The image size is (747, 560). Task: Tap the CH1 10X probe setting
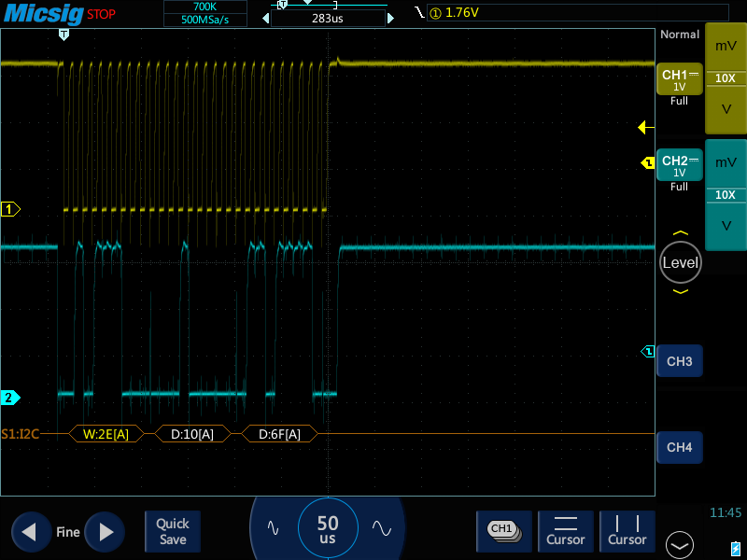[x=726, y=78]
